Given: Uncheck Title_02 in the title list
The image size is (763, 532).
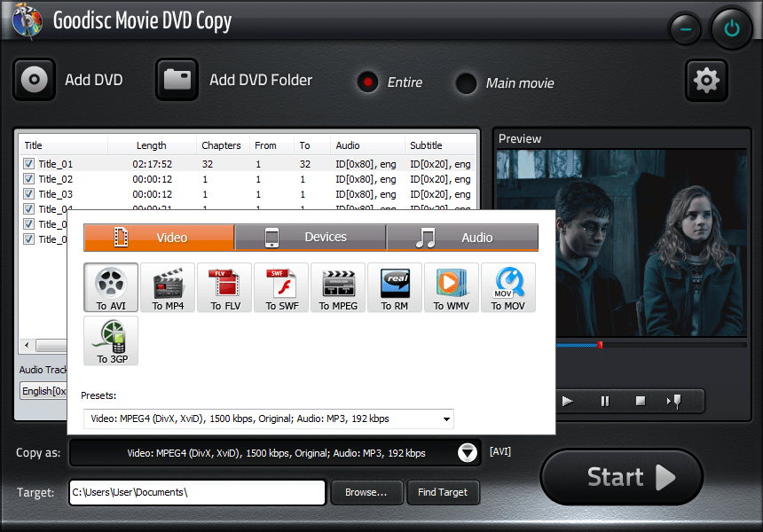Looking at the screenshot, I should click(x=29, y=178).
